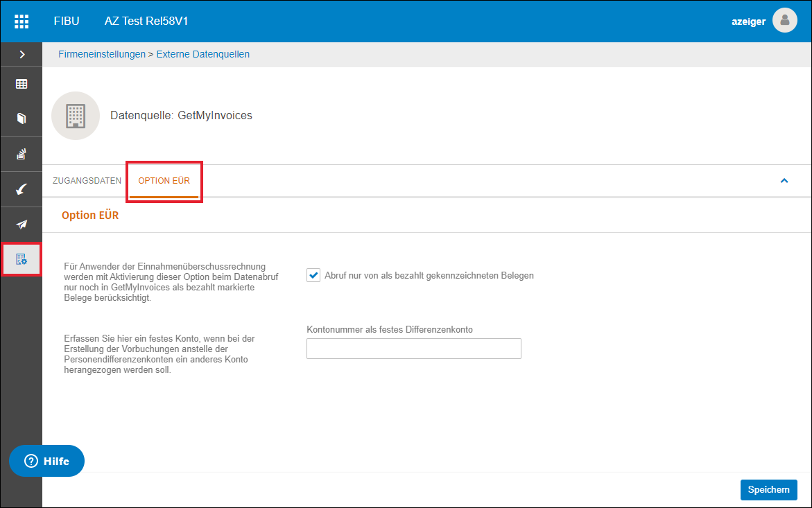Screen dimensions: 812x508
Task: Click the building icon beside Datenquelle
Action: click(76, 116)
